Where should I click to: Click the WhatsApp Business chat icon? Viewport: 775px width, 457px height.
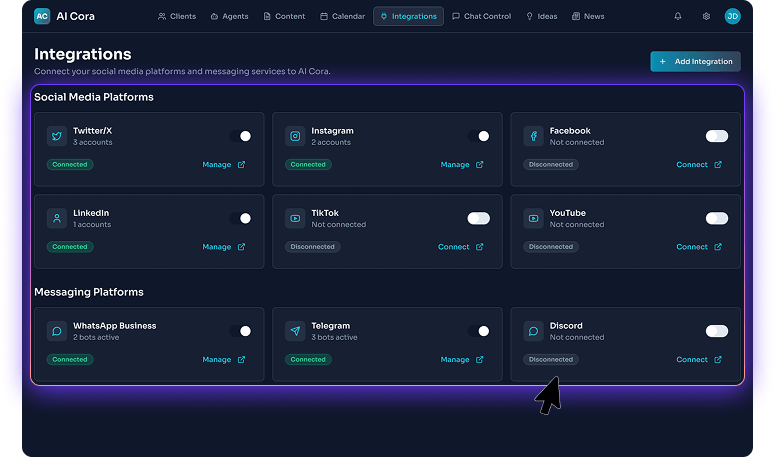click(57, 331)
